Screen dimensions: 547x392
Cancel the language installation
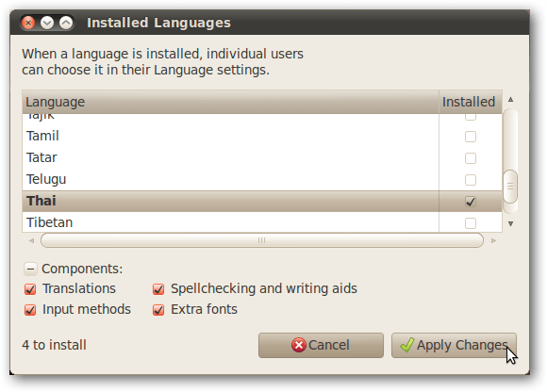point(321,345)
